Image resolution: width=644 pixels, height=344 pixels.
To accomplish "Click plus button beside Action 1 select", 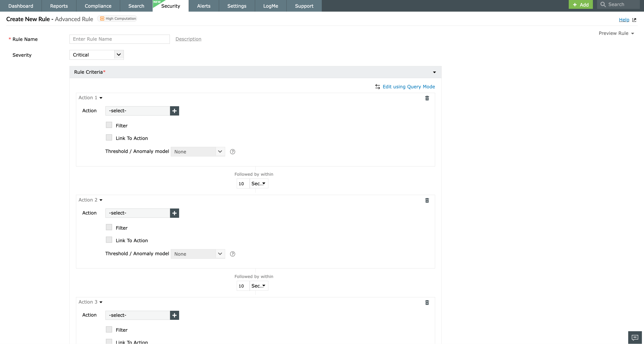I will pyautogui.click(x=174, y=111).
